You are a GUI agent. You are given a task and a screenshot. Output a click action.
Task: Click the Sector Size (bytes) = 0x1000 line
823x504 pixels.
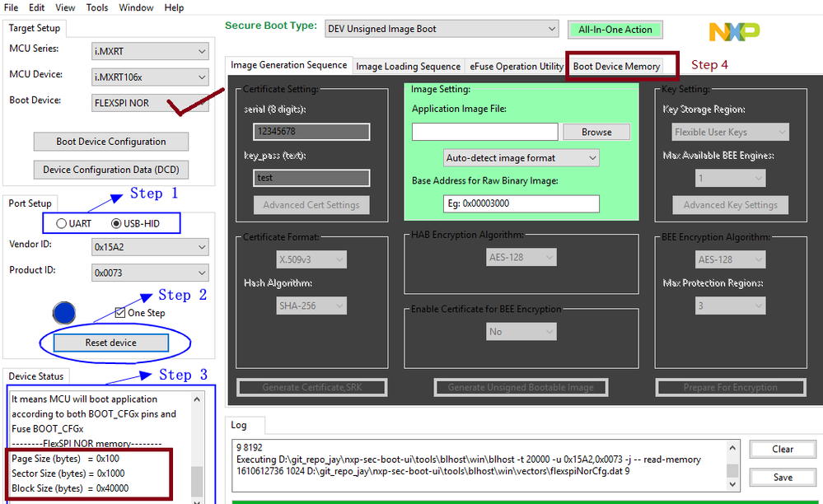click(x=68, y=474)
